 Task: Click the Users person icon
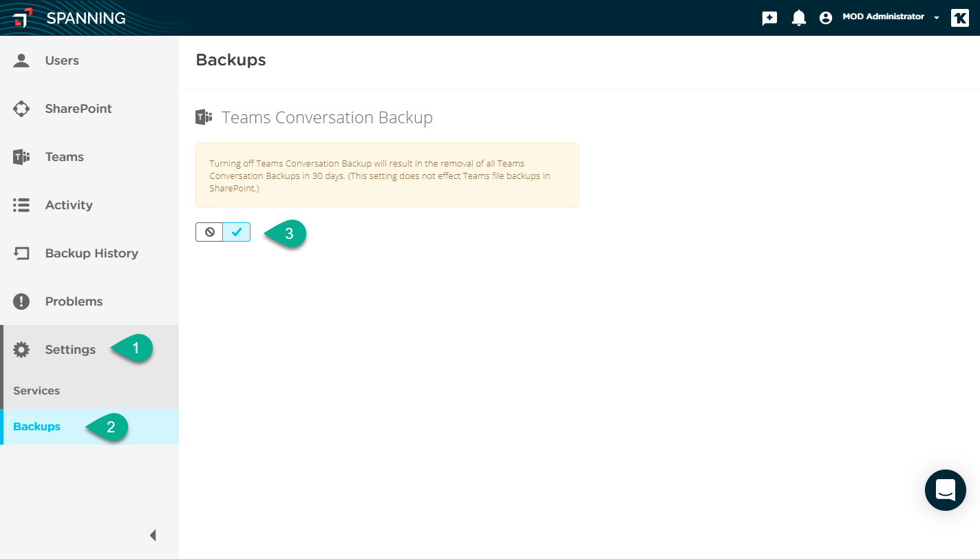click(21, 61)
